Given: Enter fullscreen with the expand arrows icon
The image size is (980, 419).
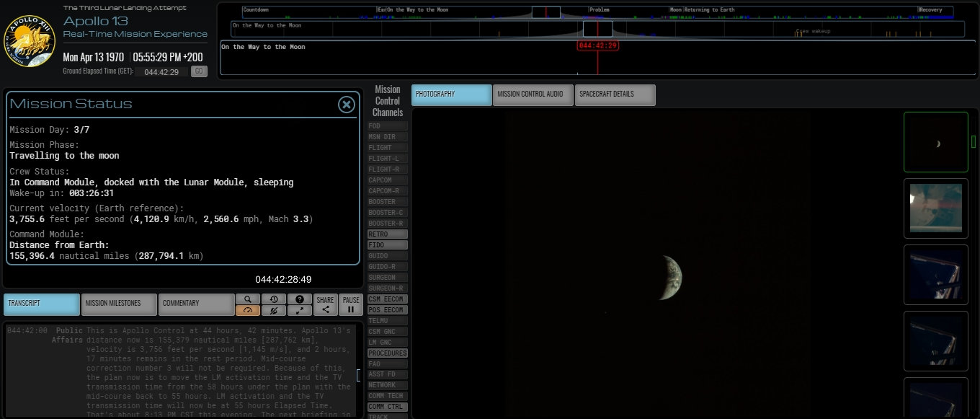Looking at the screenshot, I should click(x=299, y=310).
